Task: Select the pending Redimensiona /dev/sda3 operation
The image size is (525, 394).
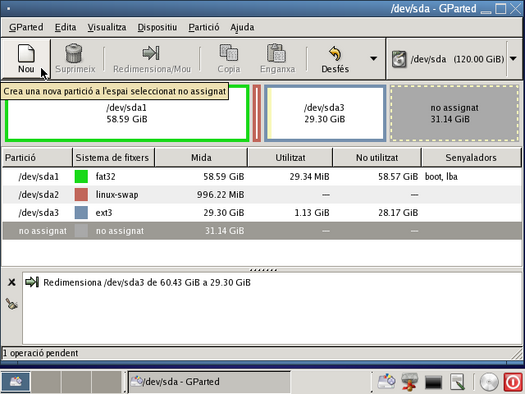Action: tap(147, 283)
